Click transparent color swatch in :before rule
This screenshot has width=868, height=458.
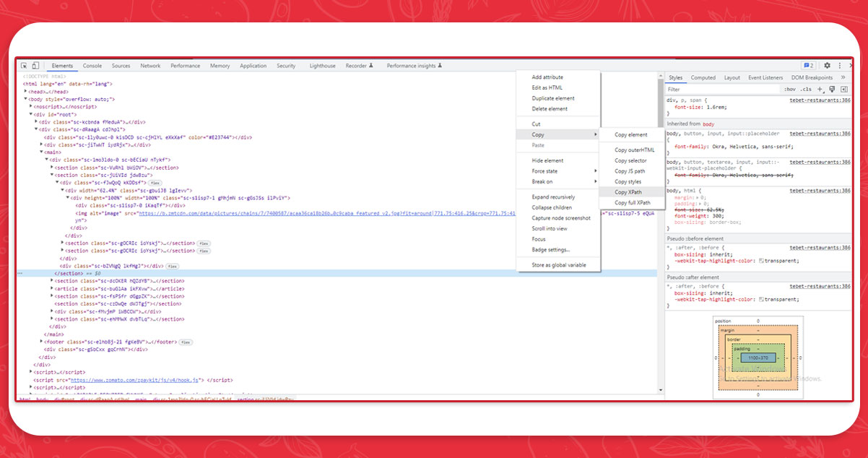[x=762, y=261]
